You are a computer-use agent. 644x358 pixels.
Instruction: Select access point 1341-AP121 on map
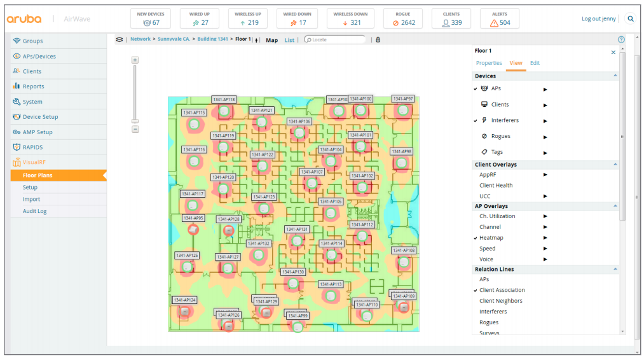[262, 121]
